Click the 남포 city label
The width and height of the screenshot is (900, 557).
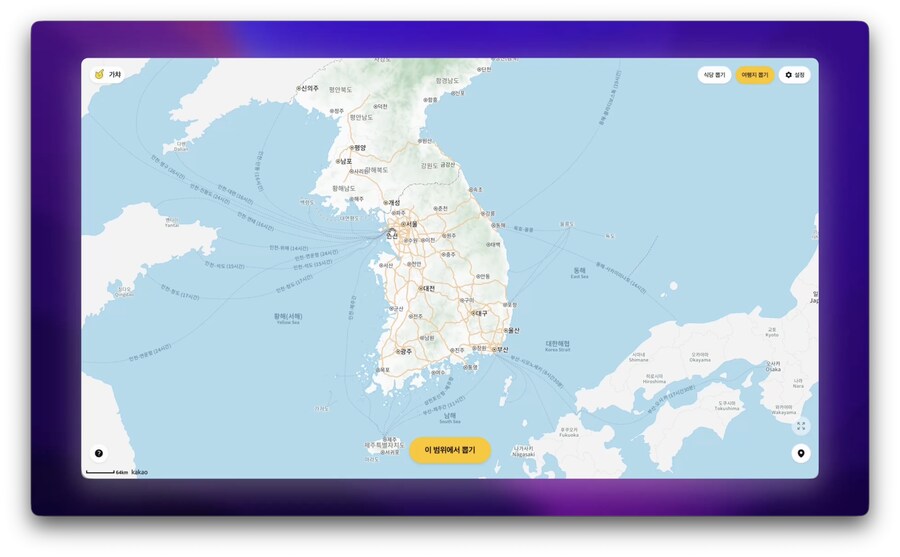[346, 161]
